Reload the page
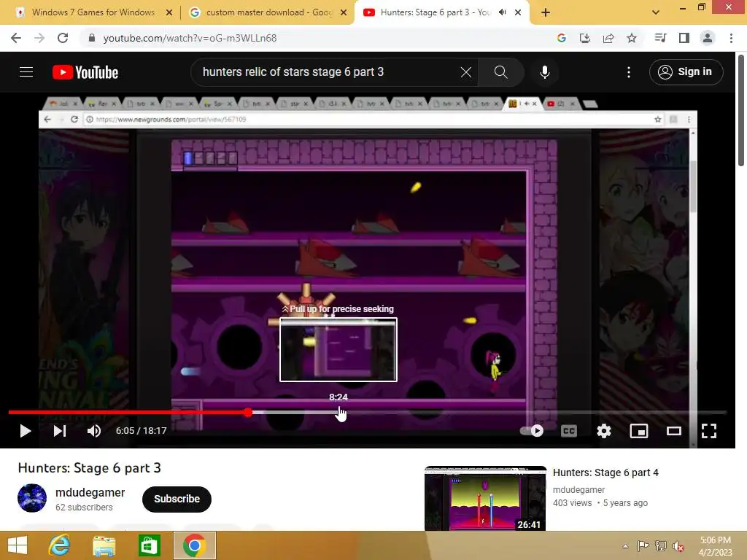 pyautogui.click(x=63, y=38)
